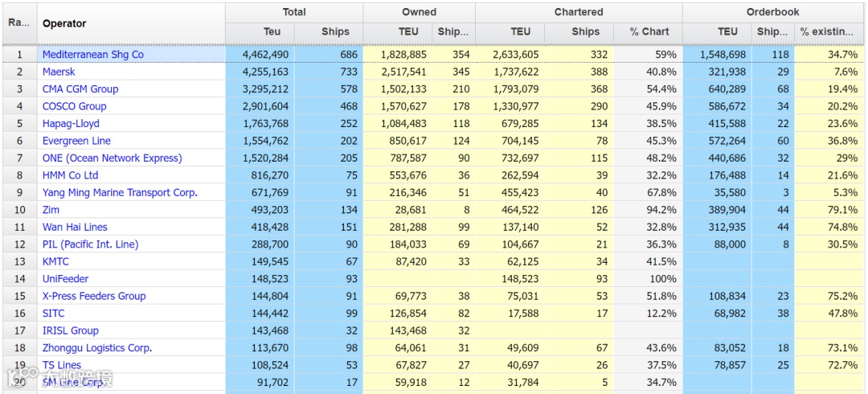Select total TEU value 4,462,490
Image resolution: width=868 pixels, height=394 pixels.
pyautogui.click(x=264, y=55)
